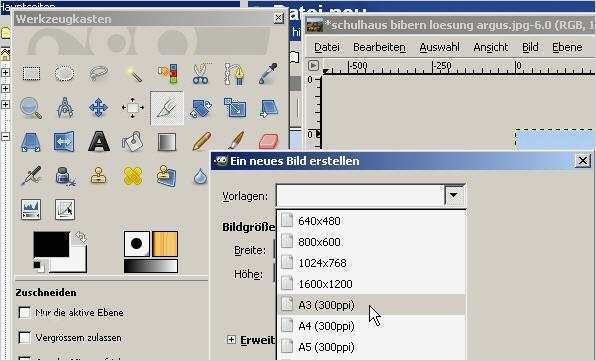
Task: Open the Bild menu
Action: [x=530, y=47]
